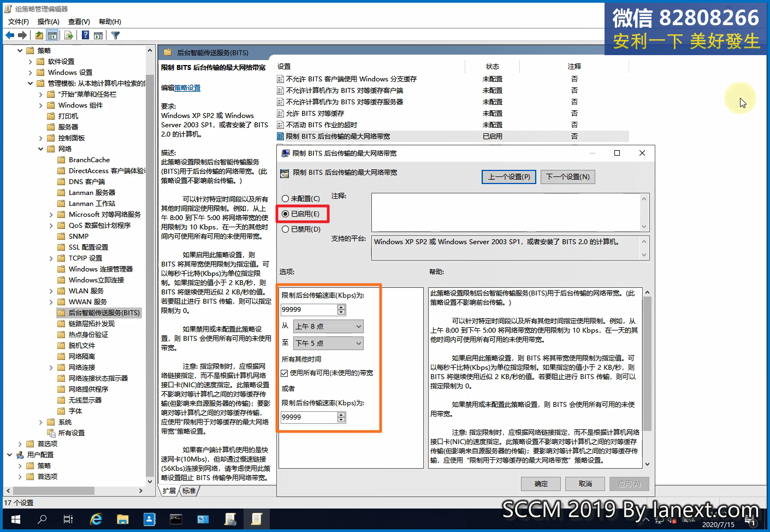Select 不活动 BITS 作业的超时 in list
Image resolution: width=770 pixels, height=532 pixels.
[322, 125]
